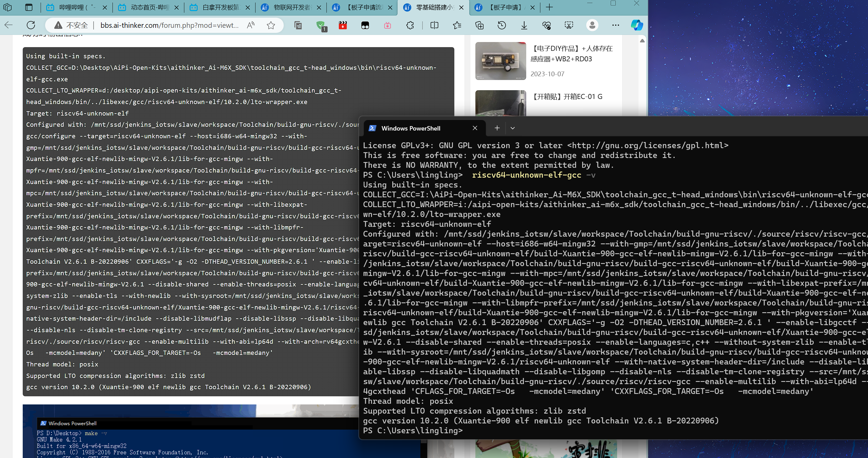The image size is (868, 458).
Task: Open the Downloads icon
Action: pos(524,25)
